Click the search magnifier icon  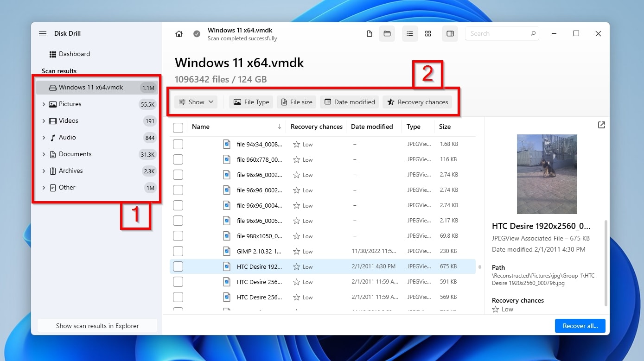click(x=533, y=34)
